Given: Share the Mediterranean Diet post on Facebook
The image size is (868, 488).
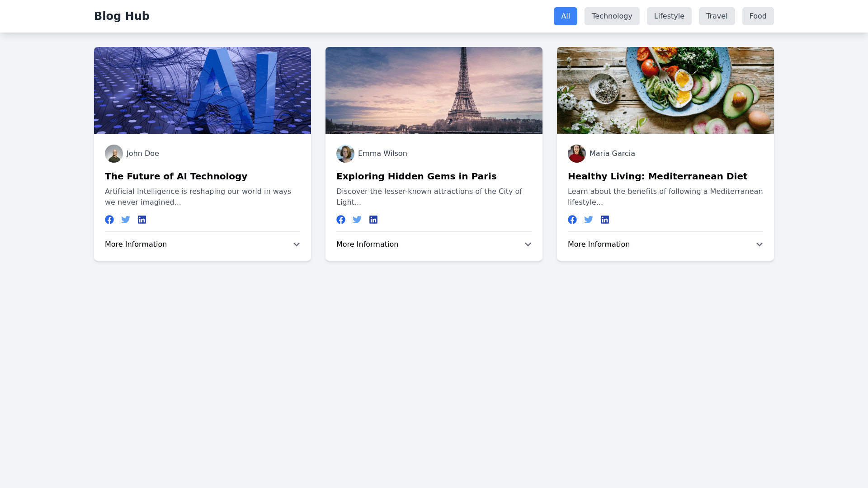Looking at the screenshot, I should click(x=572, y=220).
